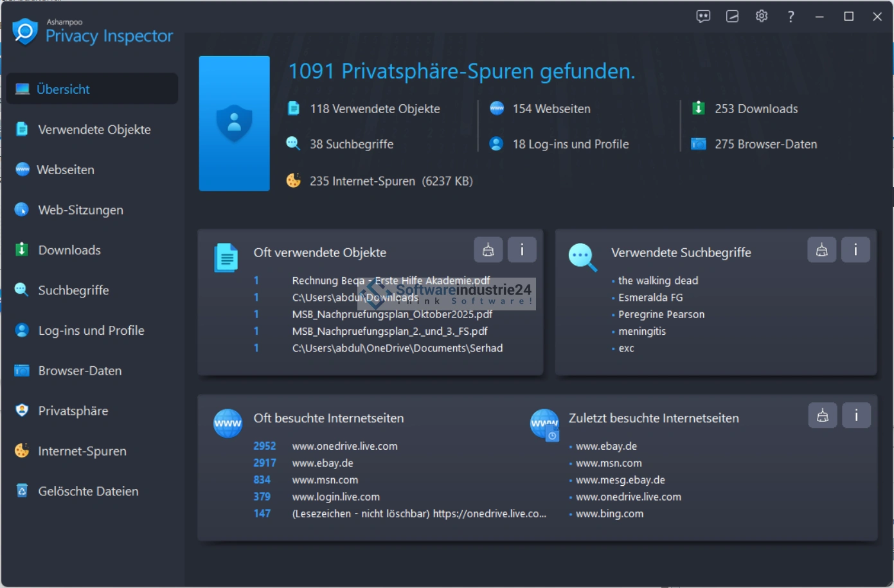Clean the Oft verwendete Objekte list
This screenshot has width=894, height=588.
(x=488, y=250)
